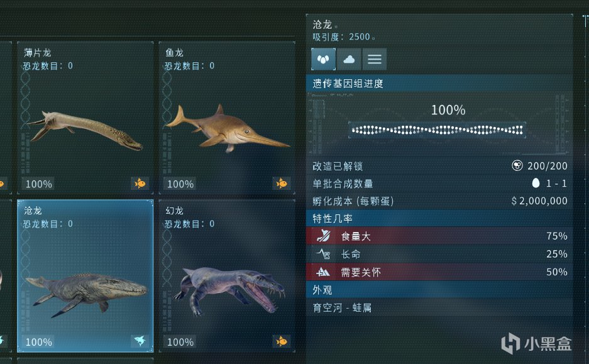Click the 100% genome progress DNA bar

[438, 130]
